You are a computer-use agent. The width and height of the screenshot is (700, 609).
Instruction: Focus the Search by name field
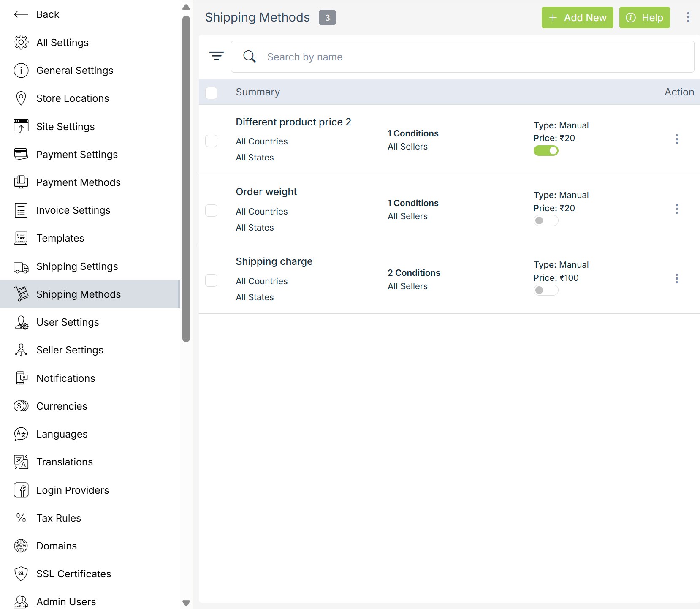pos(464,57)
